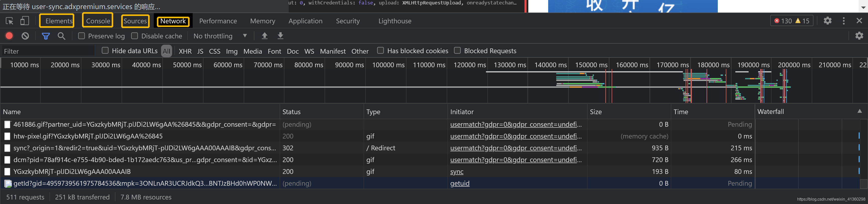Switch to the Console tab
This screenshot has height=204, width=868.
(98, 21)
